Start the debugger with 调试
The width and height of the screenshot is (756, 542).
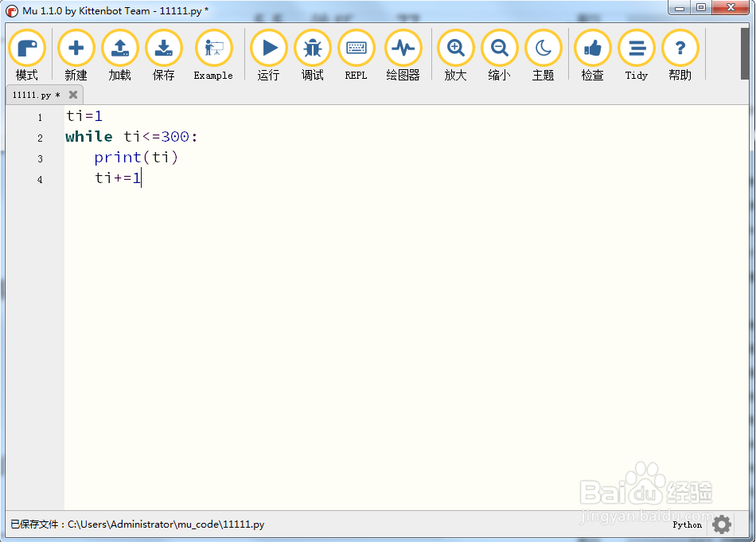(312, 48)
